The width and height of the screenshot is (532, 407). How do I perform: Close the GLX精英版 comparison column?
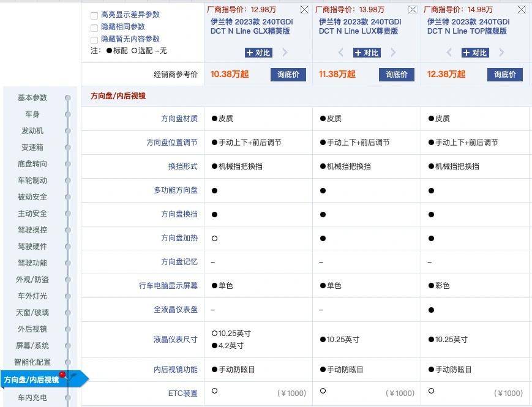pos(304,9)
